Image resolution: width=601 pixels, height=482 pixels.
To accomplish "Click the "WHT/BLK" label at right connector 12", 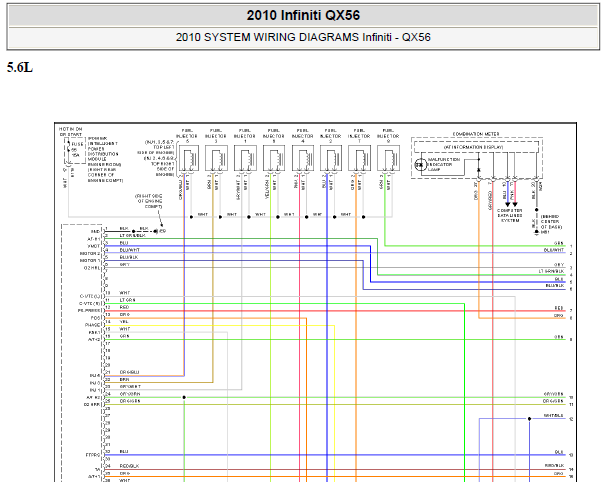I will pos(553,416).
